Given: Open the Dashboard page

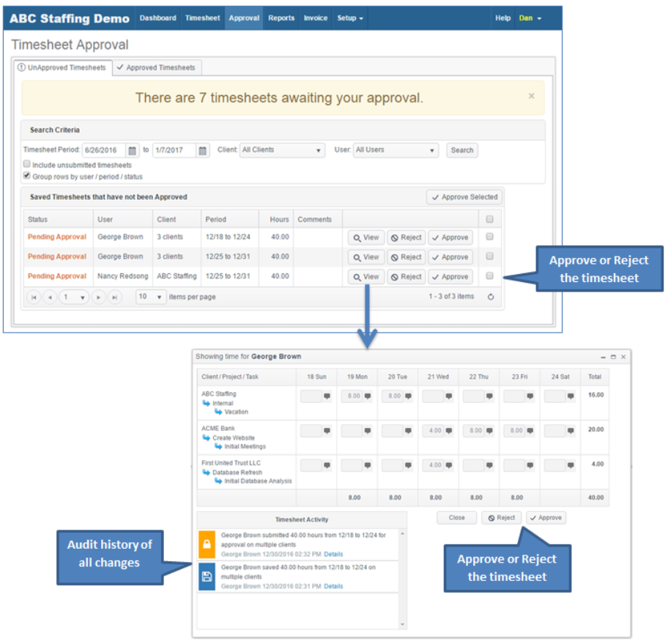Looking at the screenshot, I should pyautogui.click(x=157, y=18).
